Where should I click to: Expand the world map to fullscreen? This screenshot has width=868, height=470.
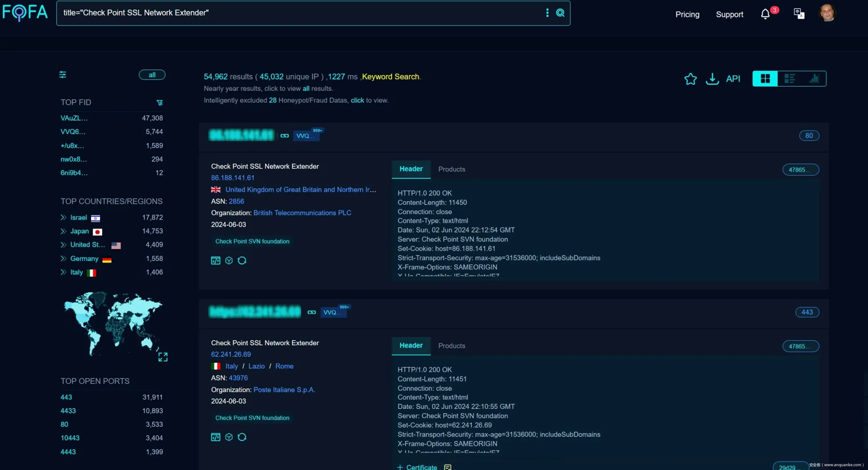(x=163, y=357)
